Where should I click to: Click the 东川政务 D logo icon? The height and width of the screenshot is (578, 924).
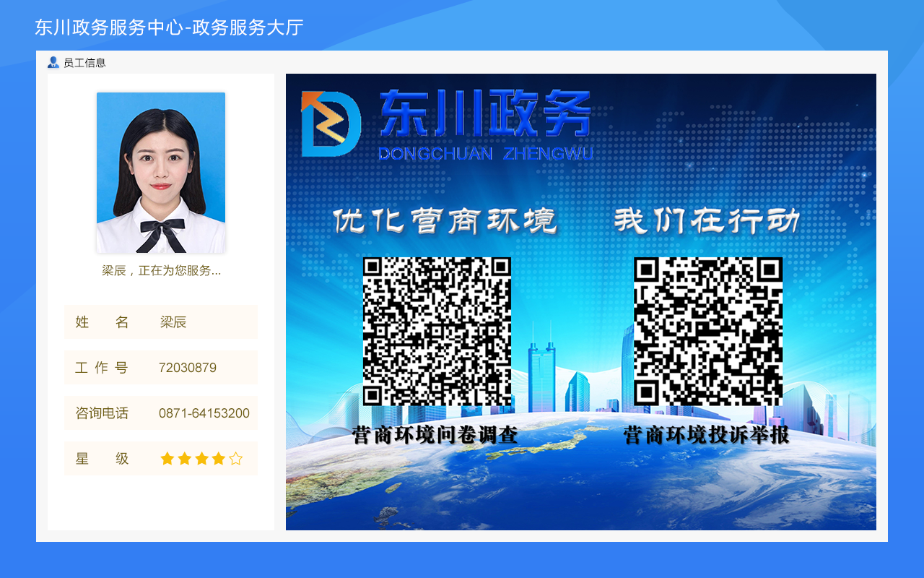(x=331, y=124)
